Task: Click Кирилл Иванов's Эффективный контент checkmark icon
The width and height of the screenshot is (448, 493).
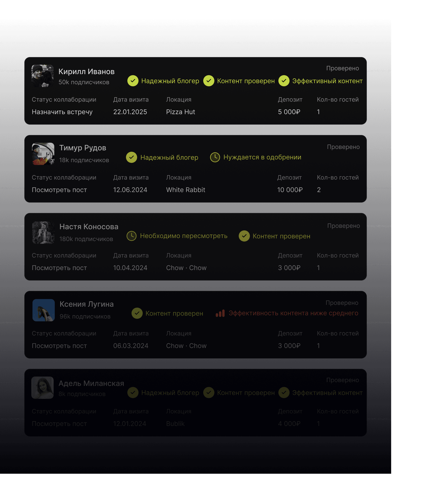Action: coord(284,81)
